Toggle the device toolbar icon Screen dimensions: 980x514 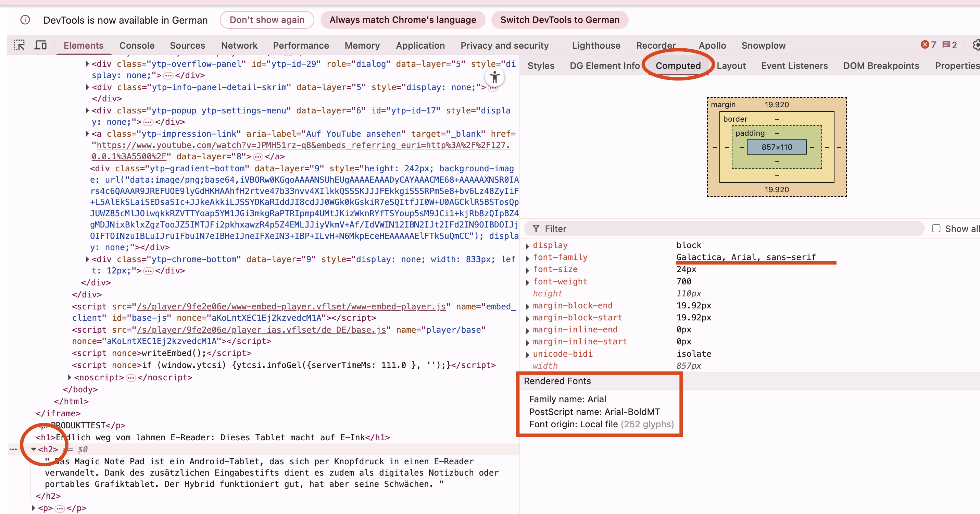(40, 45)
